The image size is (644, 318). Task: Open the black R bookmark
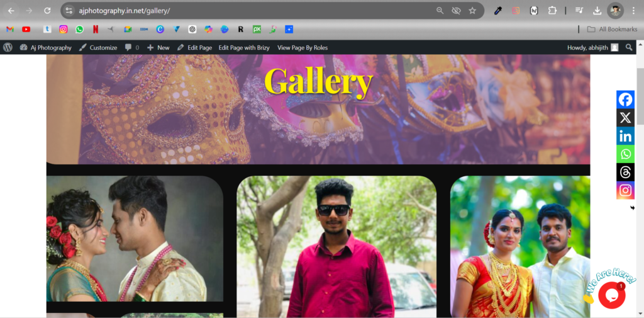pyautogui.click(x=241, y=29)
